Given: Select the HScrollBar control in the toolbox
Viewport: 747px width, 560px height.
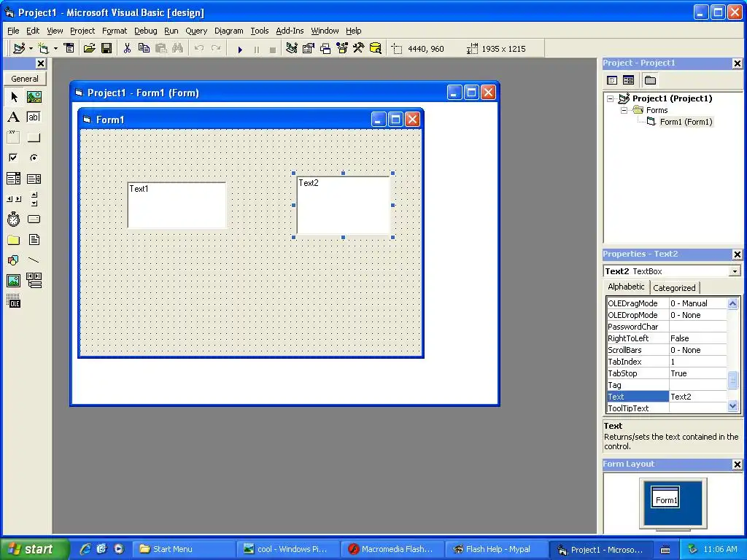Looking at the screenshot, I should point(14,199).
